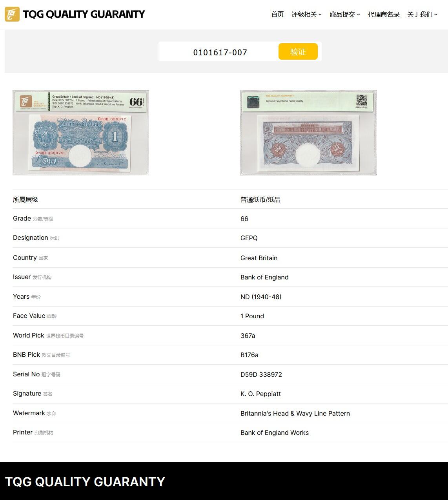
Task: Click the Country 国家 row label
Action: point(31,258)
